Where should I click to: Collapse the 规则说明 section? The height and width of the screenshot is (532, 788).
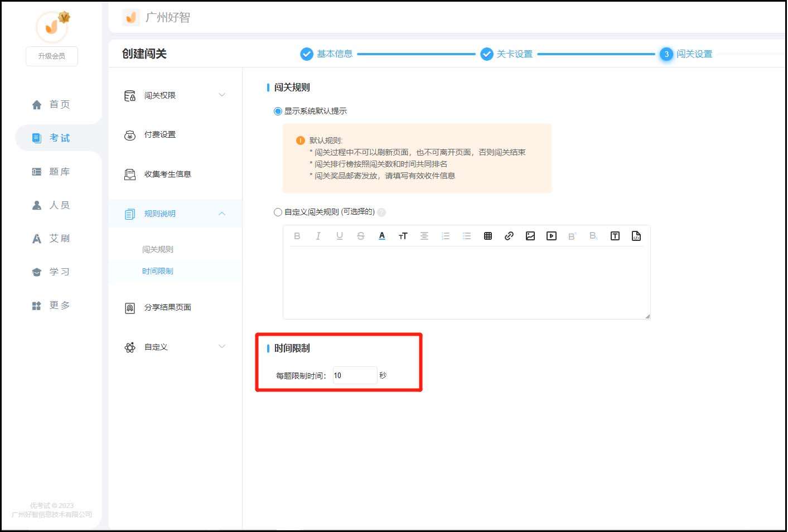[175, 213]
